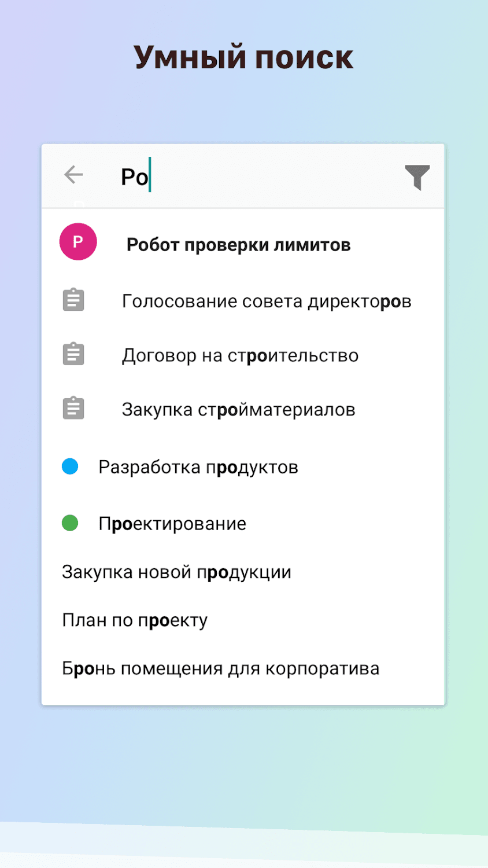
Task: Tap clipboard icon beside Закупка стройматериалов
Action: point(73,409)
